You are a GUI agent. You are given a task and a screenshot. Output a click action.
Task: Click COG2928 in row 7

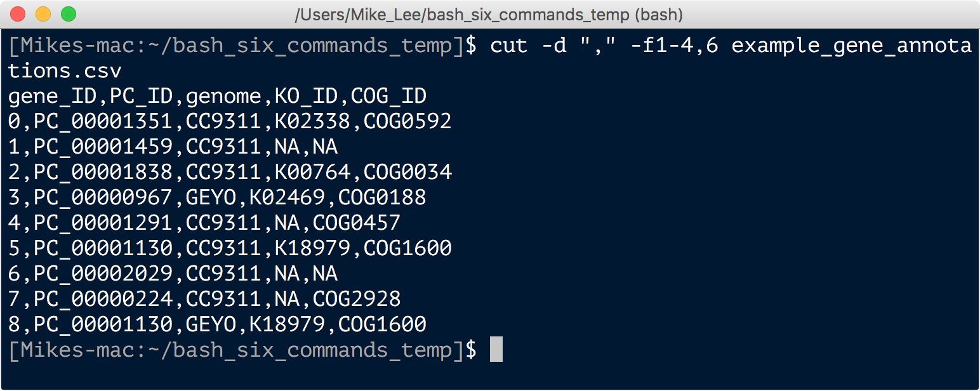[357, 299]
